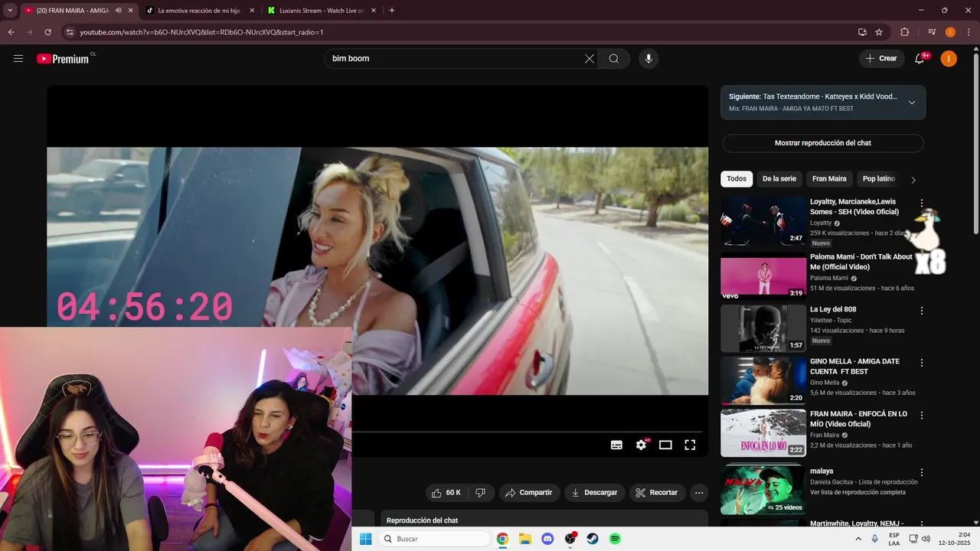The image size is (980, 551).
Task: Open the browser extensions puzzle icon
Action: click(904, 32)
